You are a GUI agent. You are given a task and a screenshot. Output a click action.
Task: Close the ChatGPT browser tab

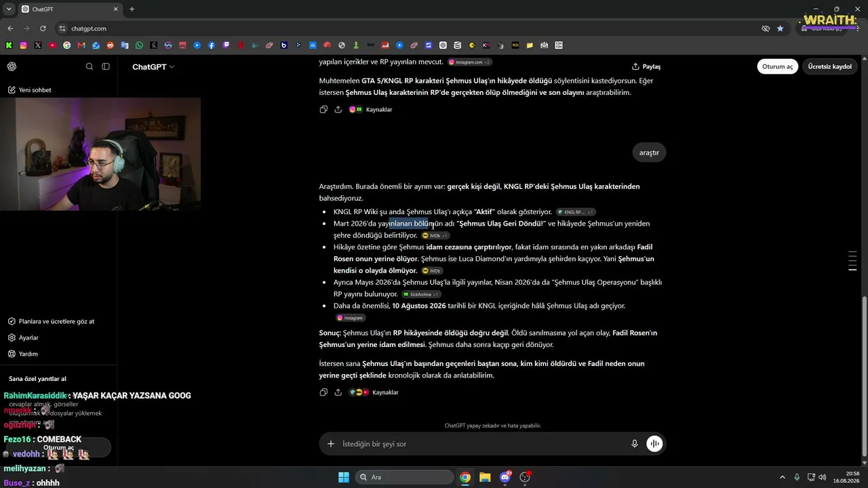[x=115, y=9]
